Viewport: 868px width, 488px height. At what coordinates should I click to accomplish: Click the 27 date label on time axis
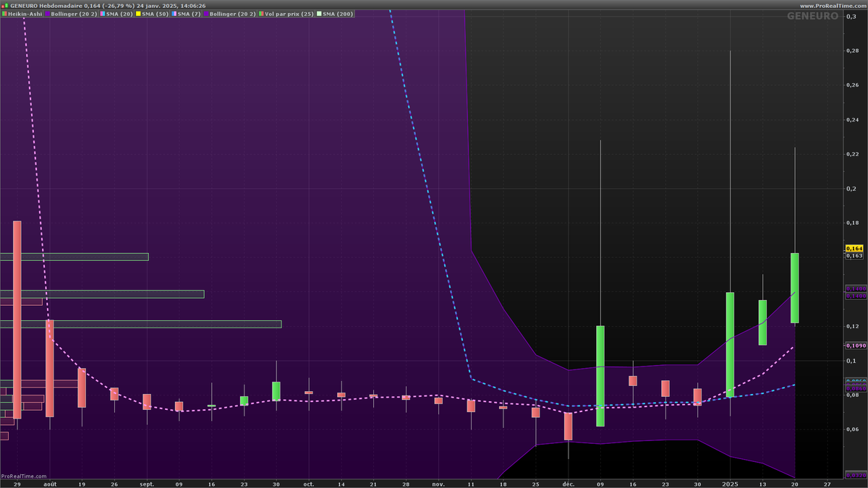(x=827, y=484)
